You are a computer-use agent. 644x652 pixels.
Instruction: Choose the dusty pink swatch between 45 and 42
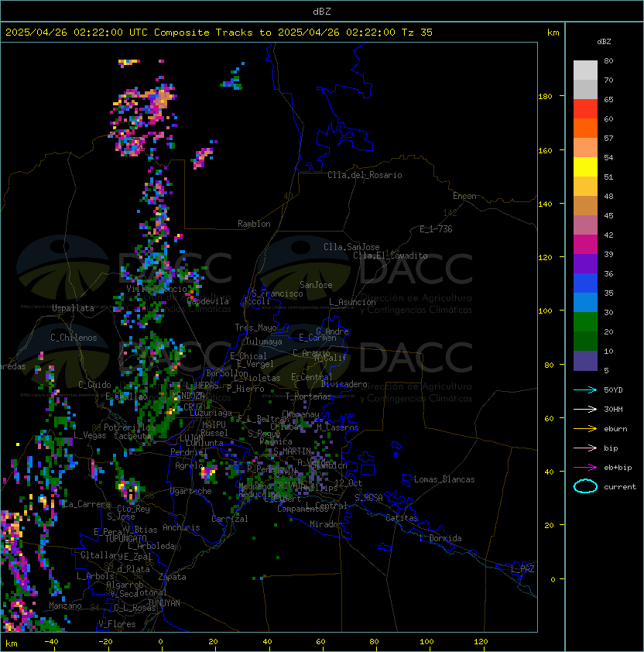click(585, 225)
